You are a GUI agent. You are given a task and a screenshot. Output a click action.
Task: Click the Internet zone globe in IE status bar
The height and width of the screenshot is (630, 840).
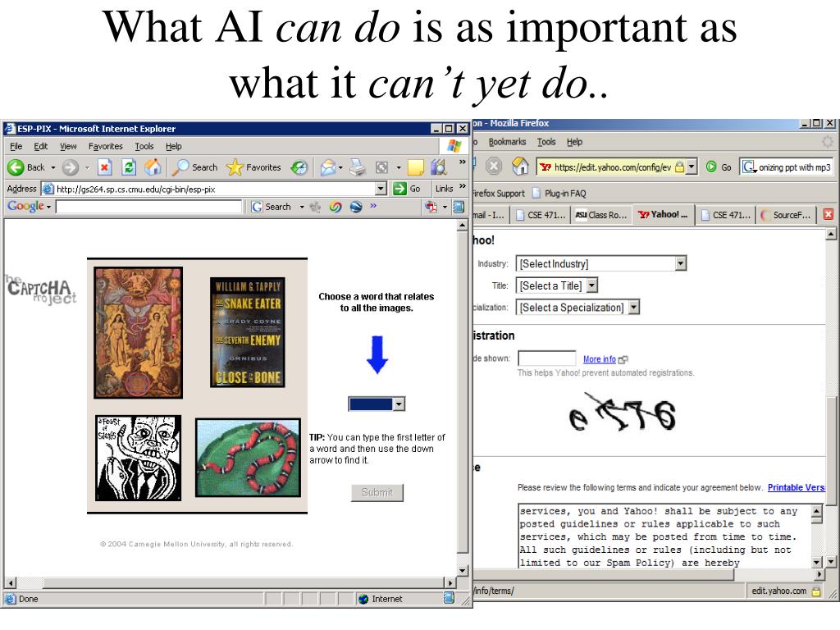(x=363, y=599)
